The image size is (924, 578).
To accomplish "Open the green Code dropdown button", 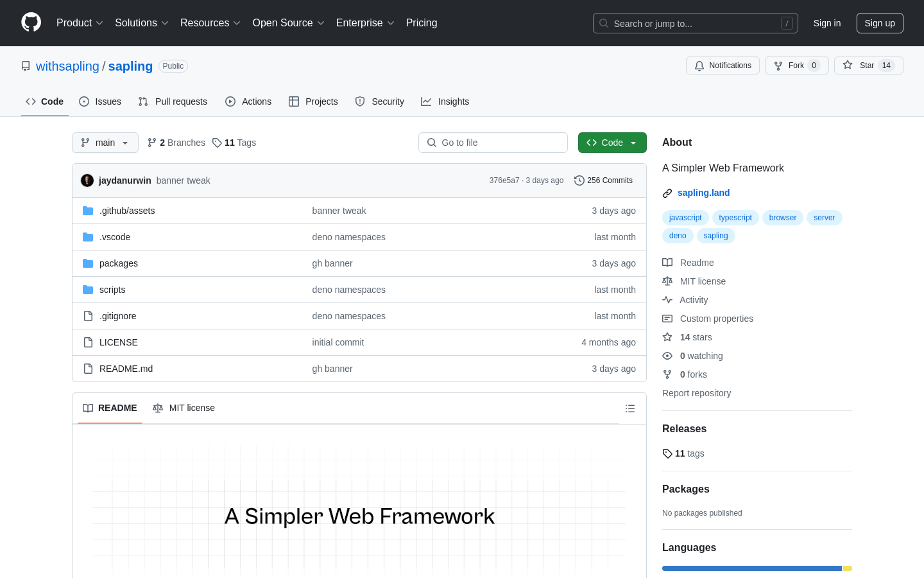I will (x=612, y=143).
